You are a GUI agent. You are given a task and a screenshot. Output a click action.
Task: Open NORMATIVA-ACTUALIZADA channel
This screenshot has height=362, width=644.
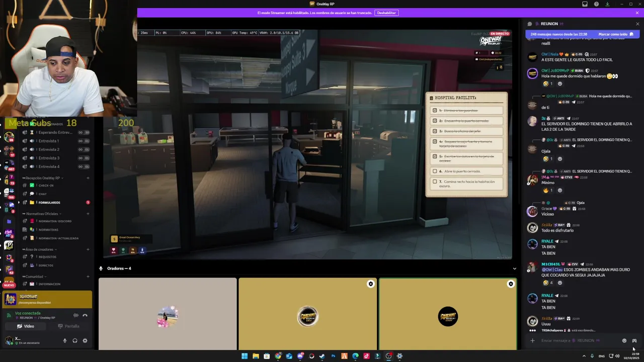click(55, 238)
